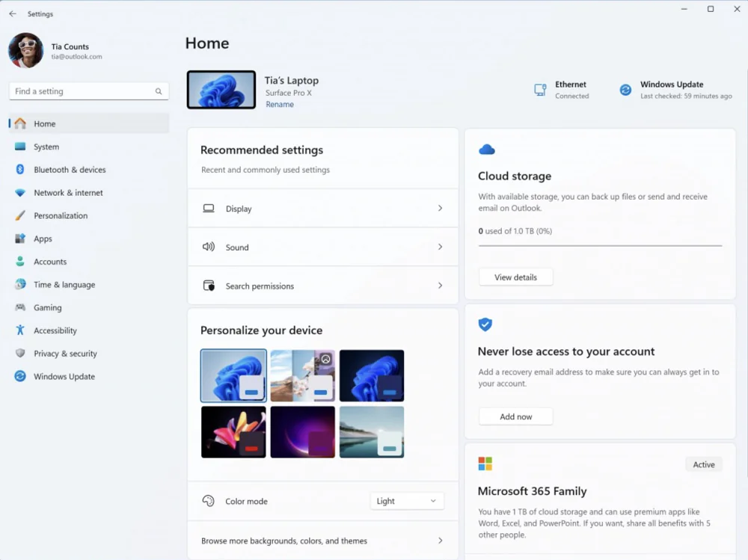Click the Find a setting search box
Viewport: 748px width, 560px height.
89,91
